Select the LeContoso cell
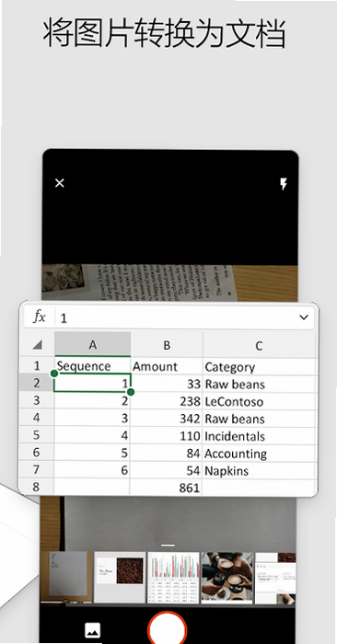Image resolution: width=337 pixels, height=644 pixels. tap(259, 401)
